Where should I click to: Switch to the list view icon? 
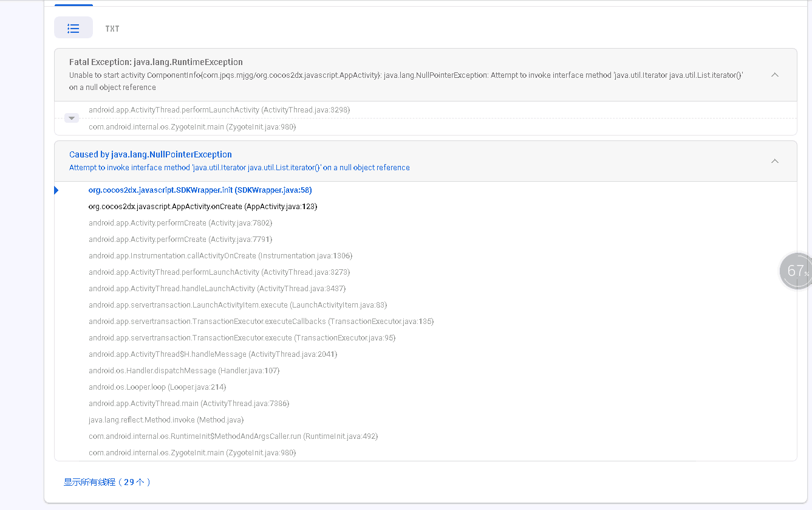(73, 28)
